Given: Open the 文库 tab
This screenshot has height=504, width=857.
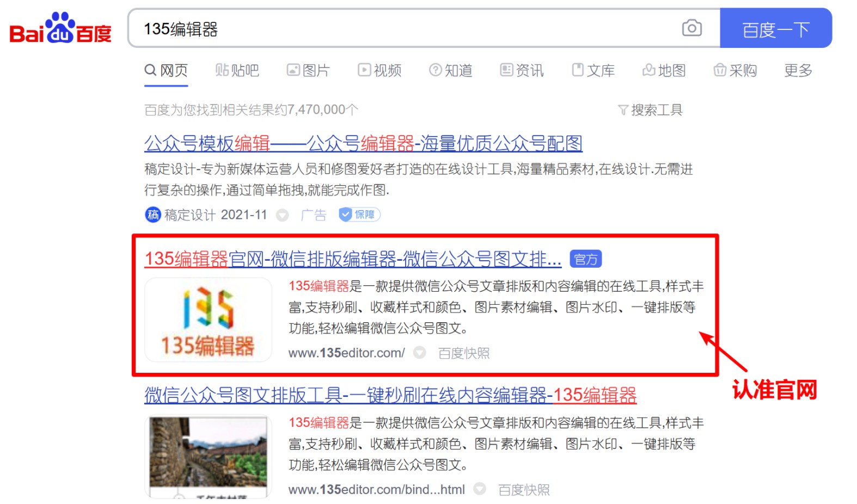Looking at the screenshot, I should (593, 71).
